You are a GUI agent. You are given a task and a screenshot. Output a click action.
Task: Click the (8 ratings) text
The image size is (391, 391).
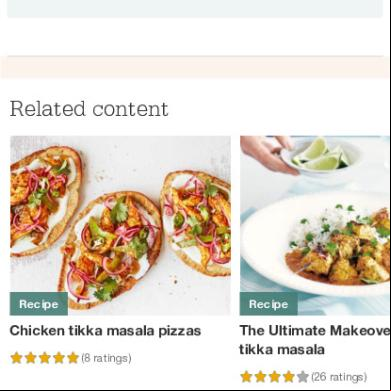tap(106, 359)
